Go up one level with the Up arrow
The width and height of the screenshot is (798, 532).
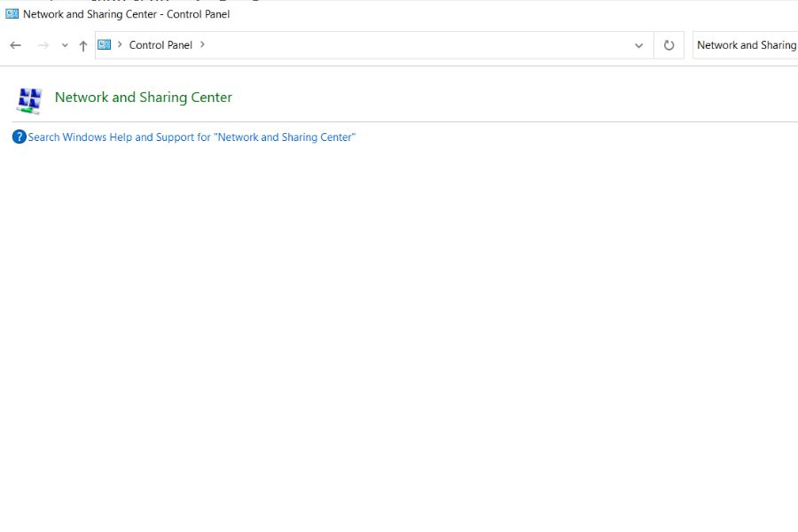click(83, 45)
